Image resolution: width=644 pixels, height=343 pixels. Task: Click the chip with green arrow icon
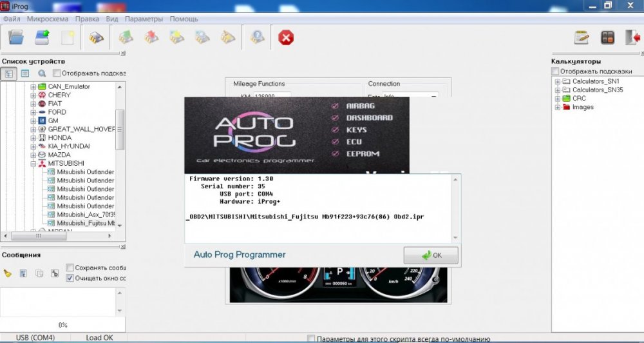coord(126,37)
